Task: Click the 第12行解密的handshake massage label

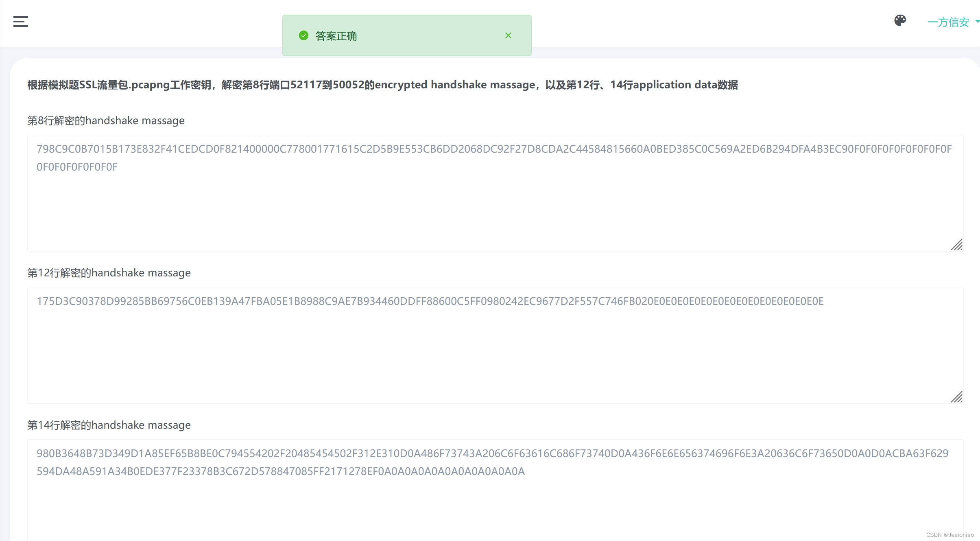Action: pyautogui.click(x=109, y=273)
